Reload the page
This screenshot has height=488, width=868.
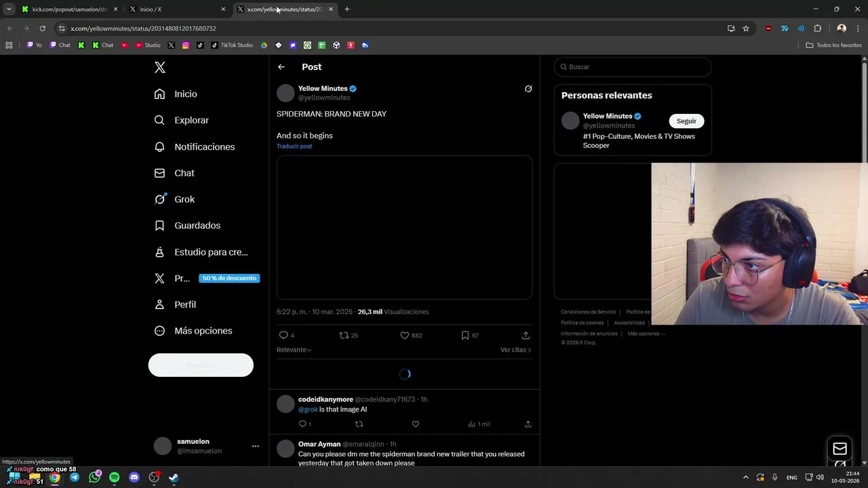point(42,28)
